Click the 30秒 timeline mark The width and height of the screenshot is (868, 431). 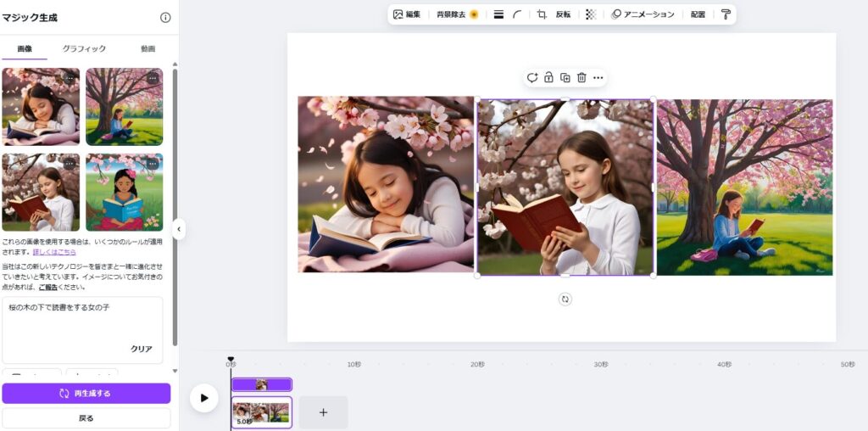tap(601, 364)
